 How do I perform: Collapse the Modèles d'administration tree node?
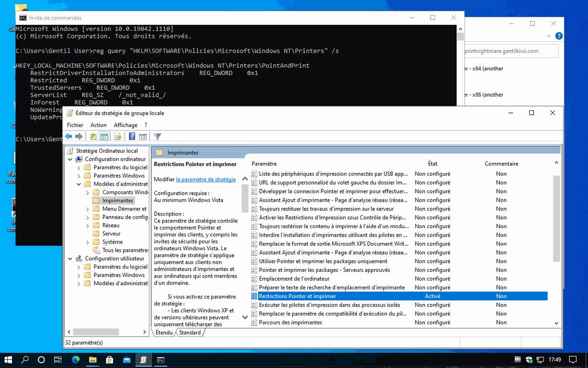[79, 184]
